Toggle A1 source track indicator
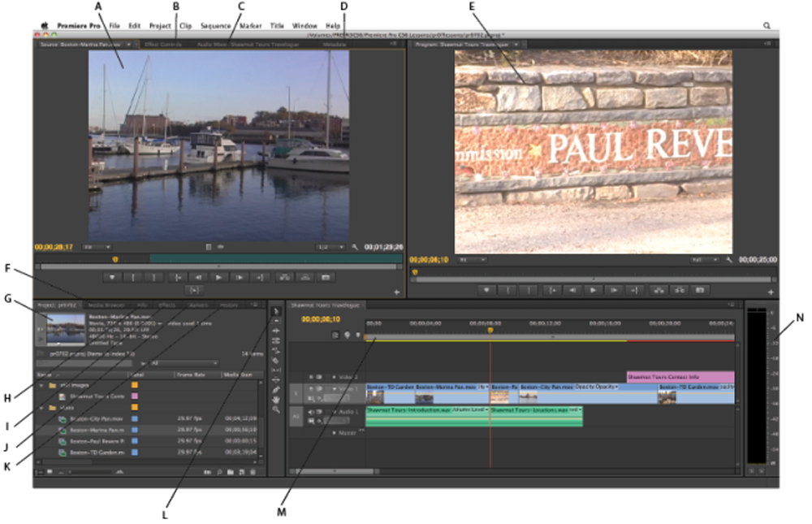812x524 pixels. tap(296, 416)
